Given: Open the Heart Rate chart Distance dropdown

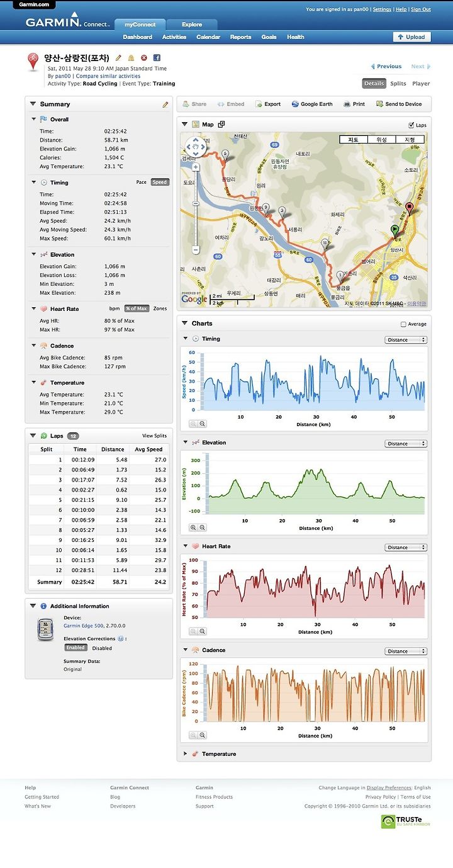Looking at the screenshot, I should click(x=406, y=548).
